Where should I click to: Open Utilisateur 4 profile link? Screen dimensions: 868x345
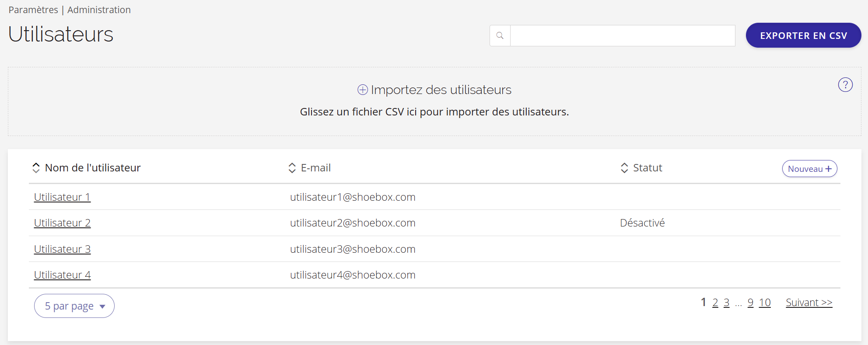coord(62,275)
